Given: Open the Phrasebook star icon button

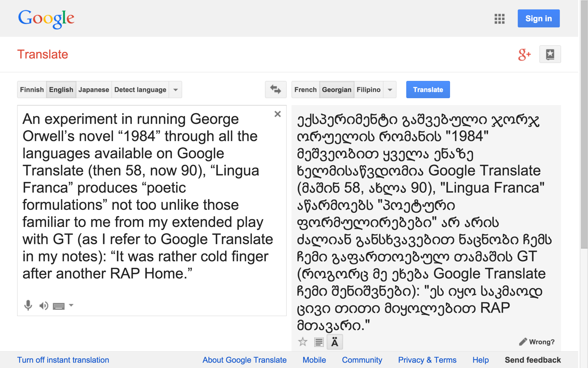Looking at the screenshot, I should (550, 54).
